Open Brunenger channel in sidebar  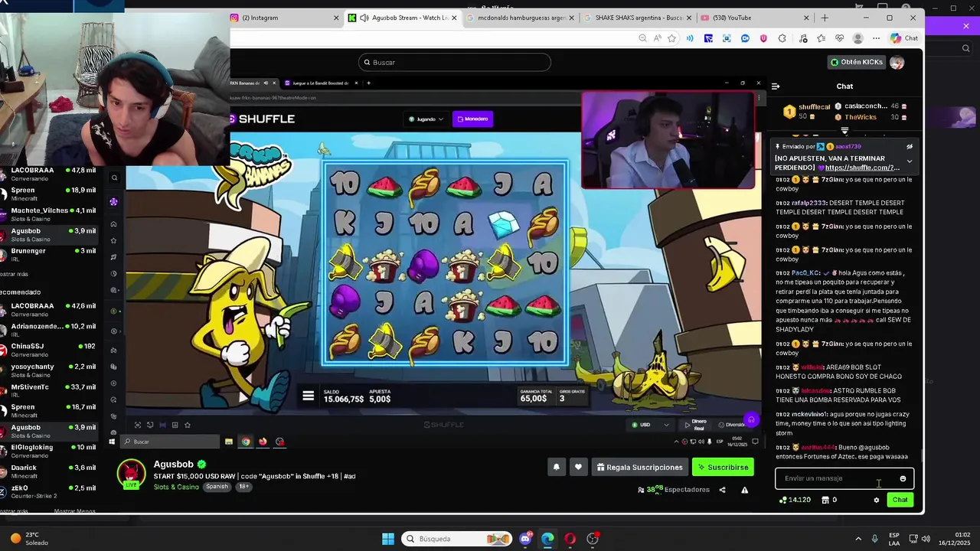pyautogui.click(x=51, y=254)
